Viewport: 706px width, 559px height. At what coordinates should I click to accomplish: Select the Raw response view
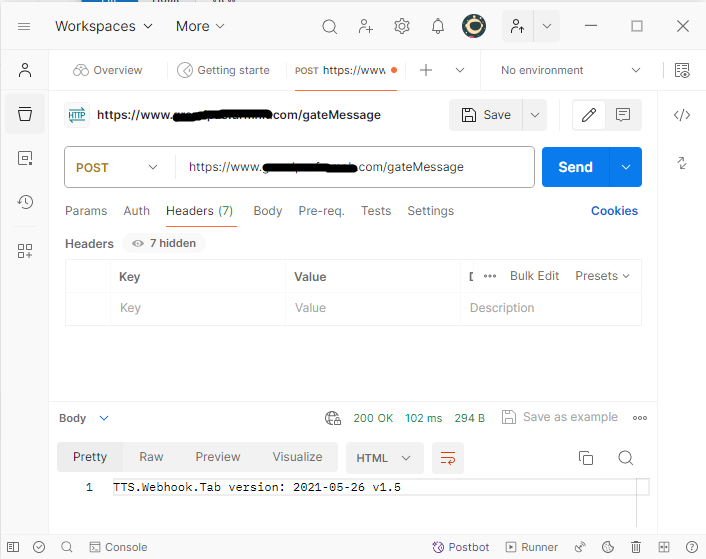pos(151,457)
